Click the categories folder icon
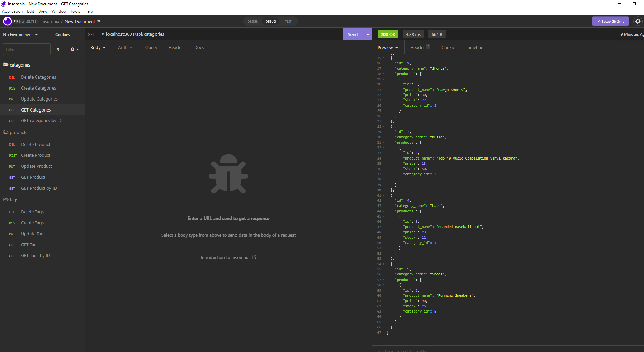The image size is (644, 352). coord(6,64)
